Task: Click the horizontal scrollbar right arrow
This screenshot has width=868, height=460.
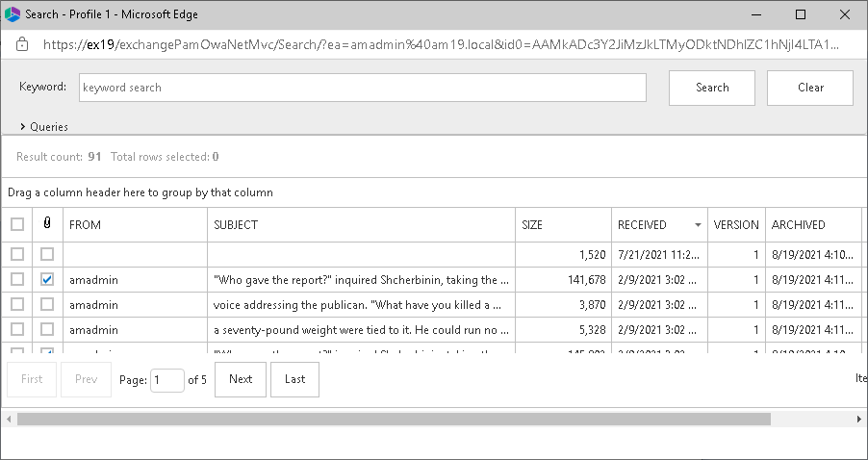Action: [x=859, y=420]
